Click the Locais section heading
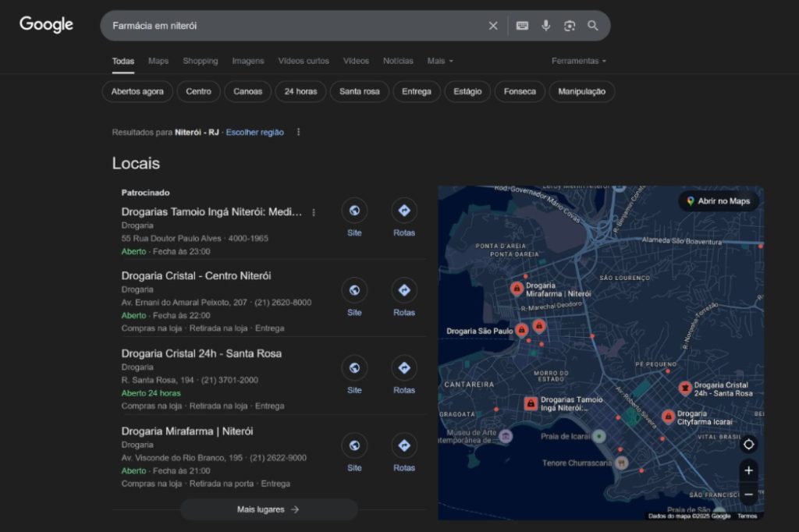 136,163
